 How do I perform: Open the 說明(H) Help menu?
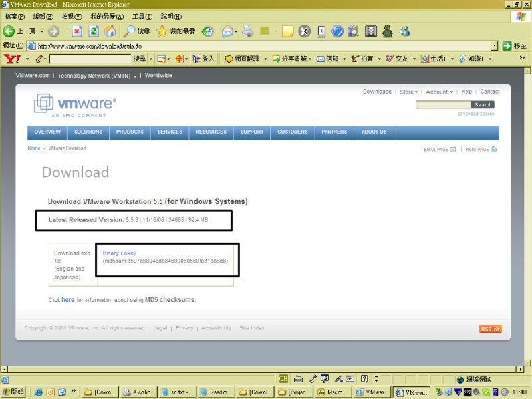point(171,16)
